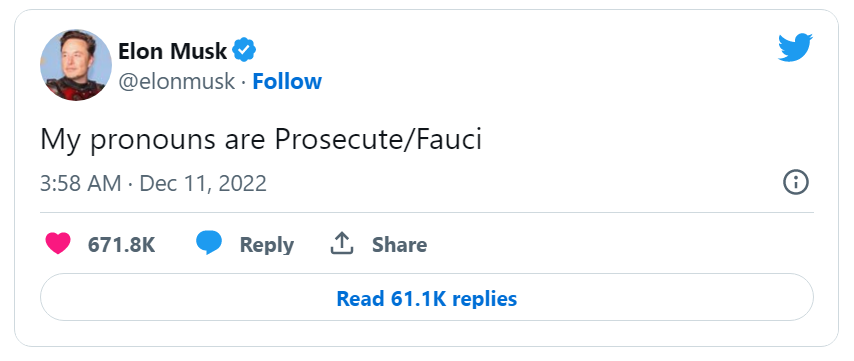Screen dimensions: 854x361
Task: Select the 671.8K like count
Action: click(x=121, y=244)
